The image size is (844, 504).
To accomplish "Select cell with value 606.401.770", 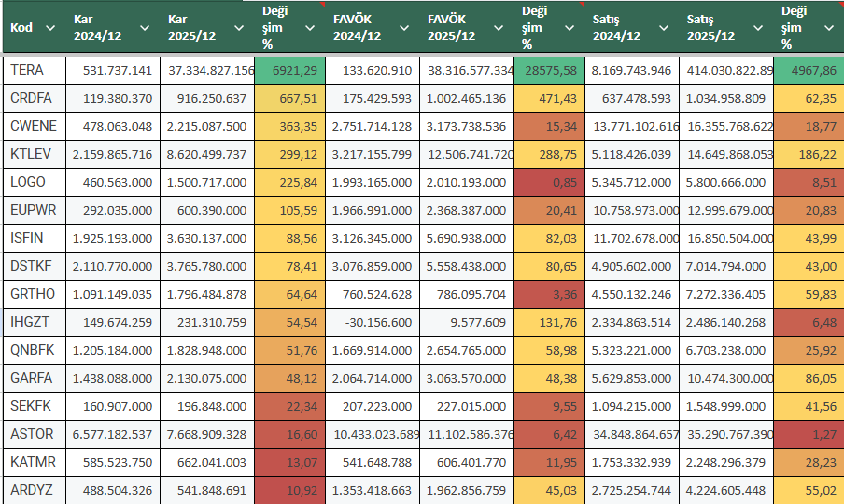I will [467, 462].
